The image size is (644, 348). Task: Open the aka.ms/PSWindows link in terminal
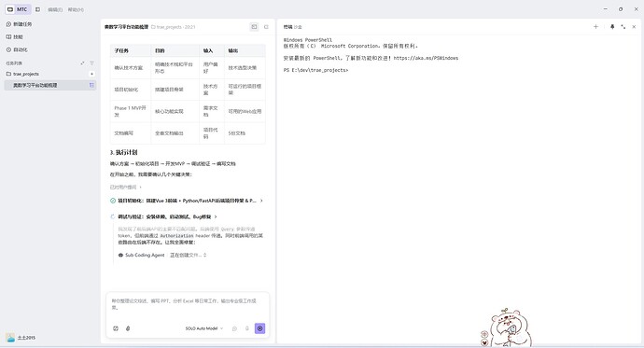(426, 58)
